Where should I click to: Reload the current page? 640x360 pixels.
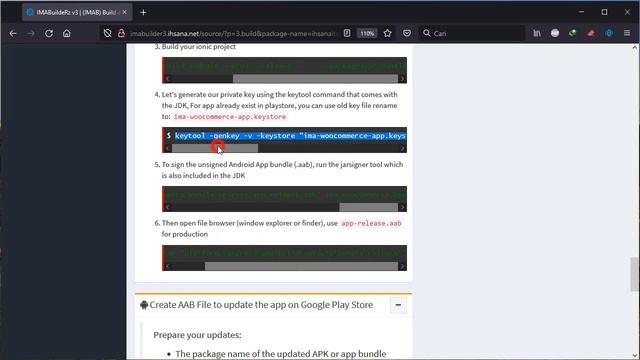click(x=49, y=33)
